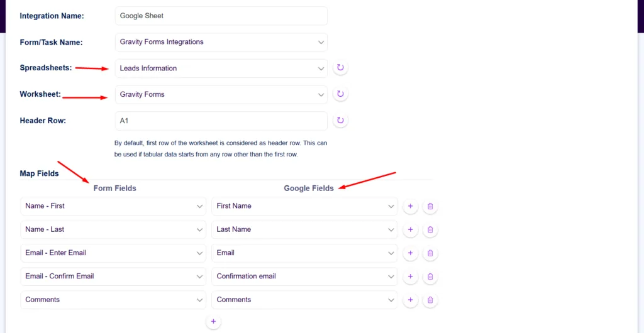This screenshot has height=333, width=644.
Task: Add row after First Name mapping
Action: pos(410,206)
